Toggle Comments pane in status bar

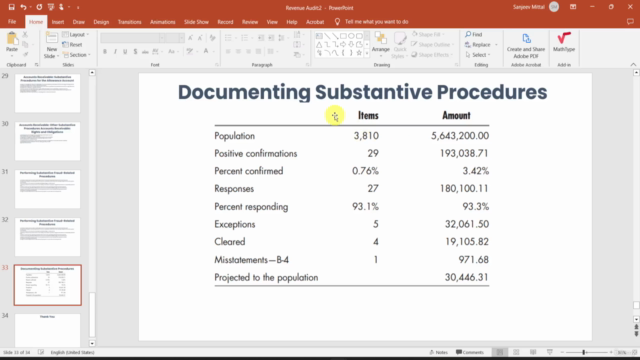[470, 352]
